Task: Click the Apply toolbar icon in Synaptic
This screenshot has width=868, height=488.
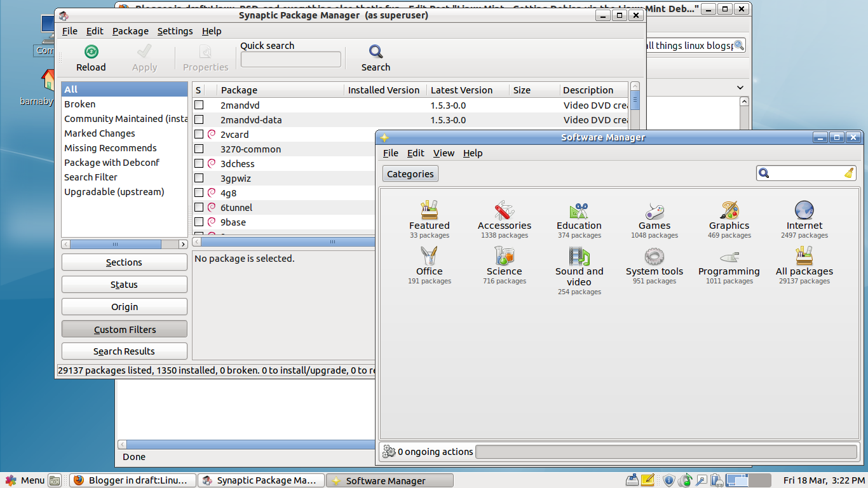Action: (144, 51)
